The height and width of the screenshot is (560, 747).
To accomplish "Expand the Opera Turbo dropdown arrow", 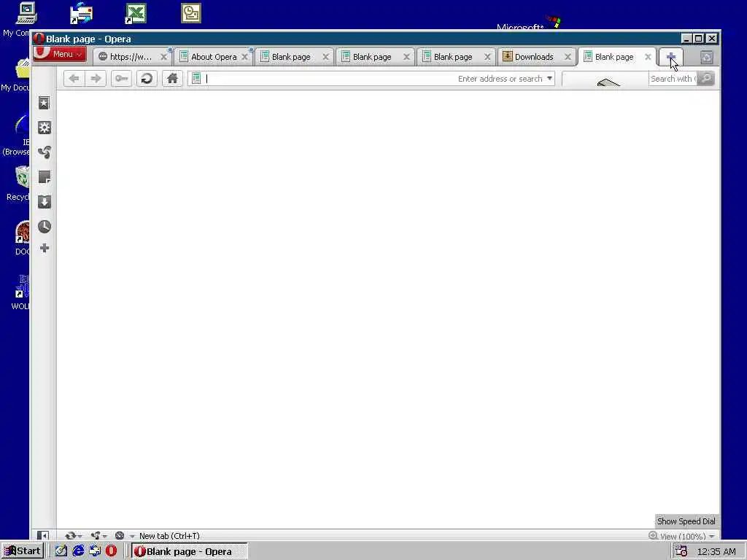I will click(x=132, y=536).
